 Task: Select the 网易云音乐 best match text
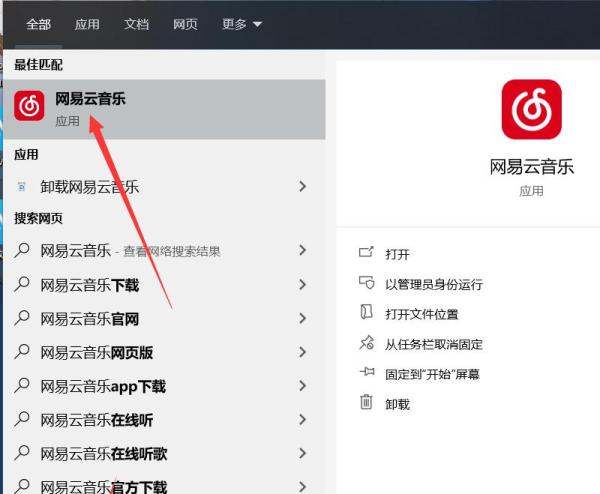[x=90, y=99]
